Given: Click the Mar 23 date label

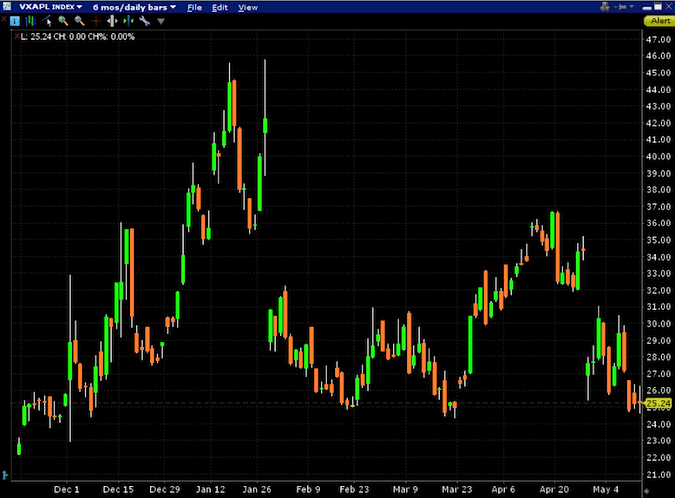Looking at the screenshot, I should click(x=457, y=489).
